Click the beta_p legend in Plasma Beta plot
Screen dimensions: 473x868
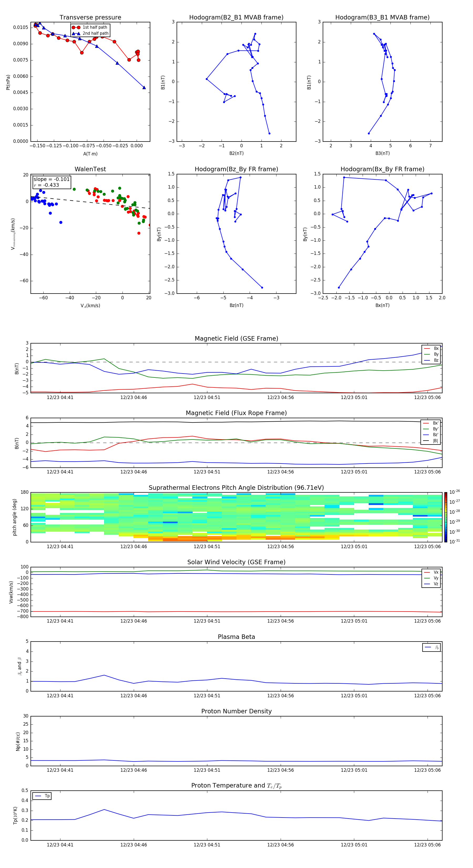431,648
